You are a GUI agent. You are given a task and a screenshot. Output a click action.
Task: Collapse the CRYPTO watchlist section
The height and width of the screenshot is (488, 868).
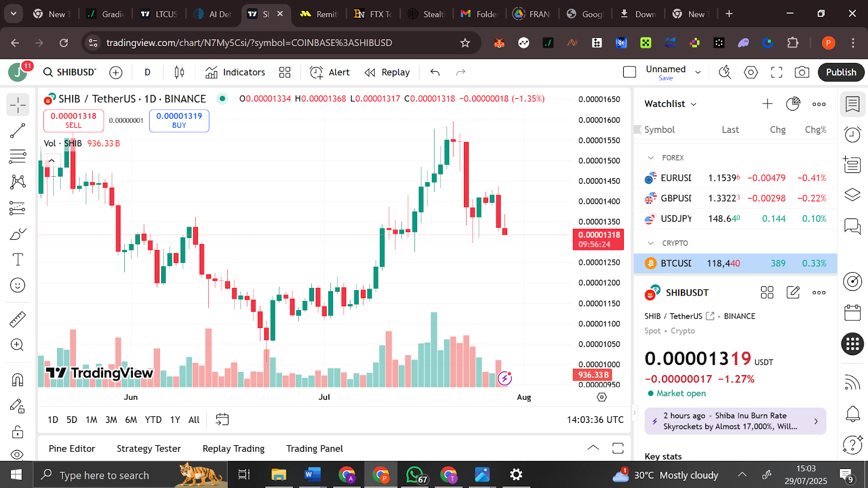coord(650,243)
